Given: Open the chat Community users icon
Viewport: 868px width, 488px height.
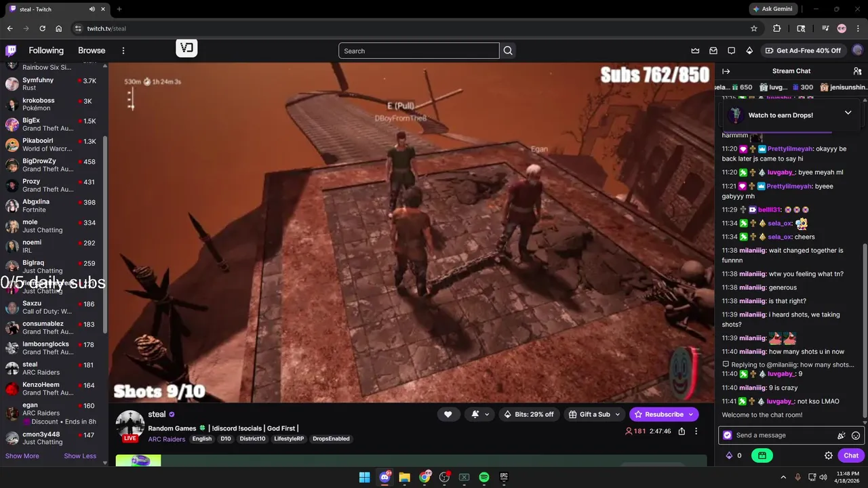Looking at the screenshot, I should point(857,71).
